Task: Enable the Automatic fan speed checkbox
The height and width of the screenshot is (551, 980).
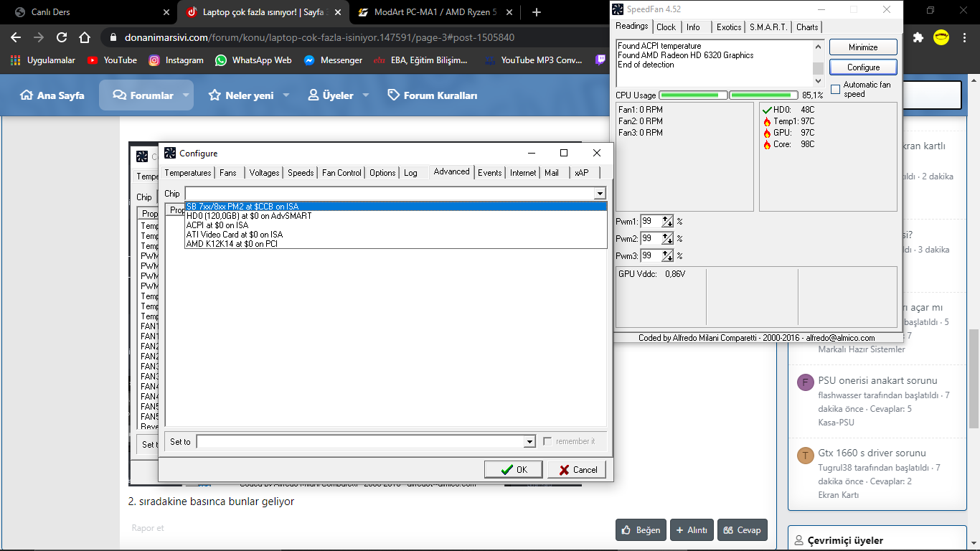Action: [836, 89]
